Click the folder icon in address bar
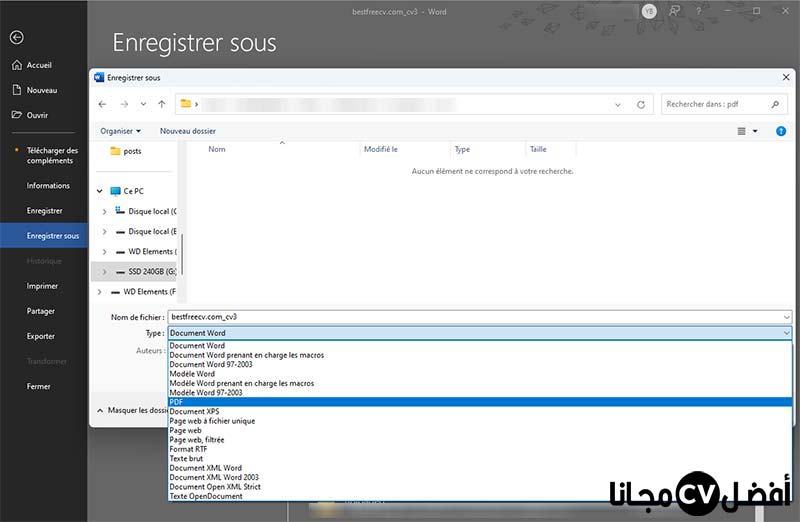Viewport: 800px width, 522px height. pyautogui.click(x=186, y=104)
